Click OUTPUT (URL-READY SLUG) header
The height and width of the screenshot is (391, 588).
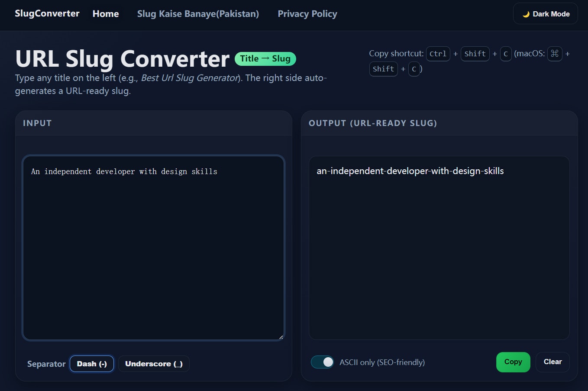pos(439,123)
